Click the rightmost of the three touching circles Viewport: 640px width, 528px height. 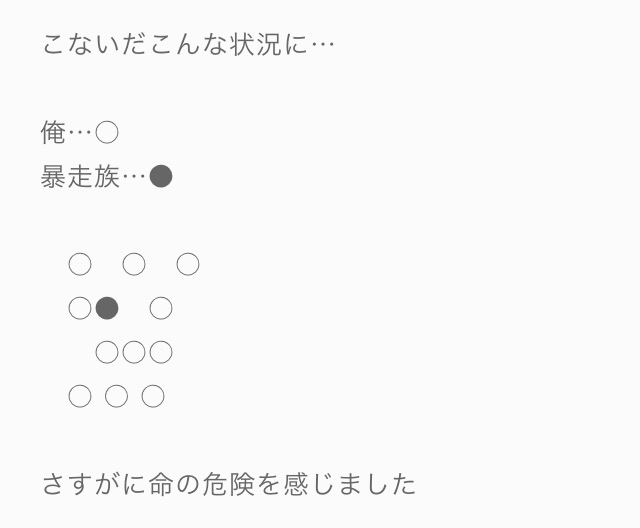tap(161, 352)
